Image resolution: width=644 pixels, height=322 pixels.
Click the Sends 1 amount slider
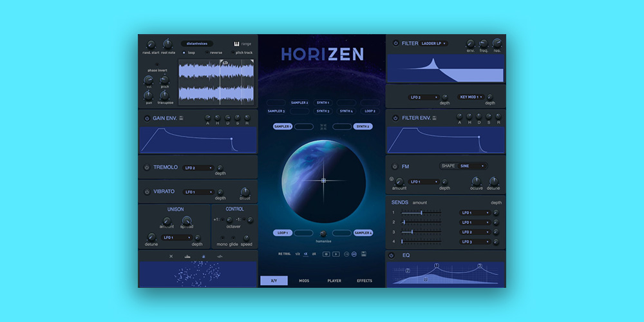click(x=421, y=213)
